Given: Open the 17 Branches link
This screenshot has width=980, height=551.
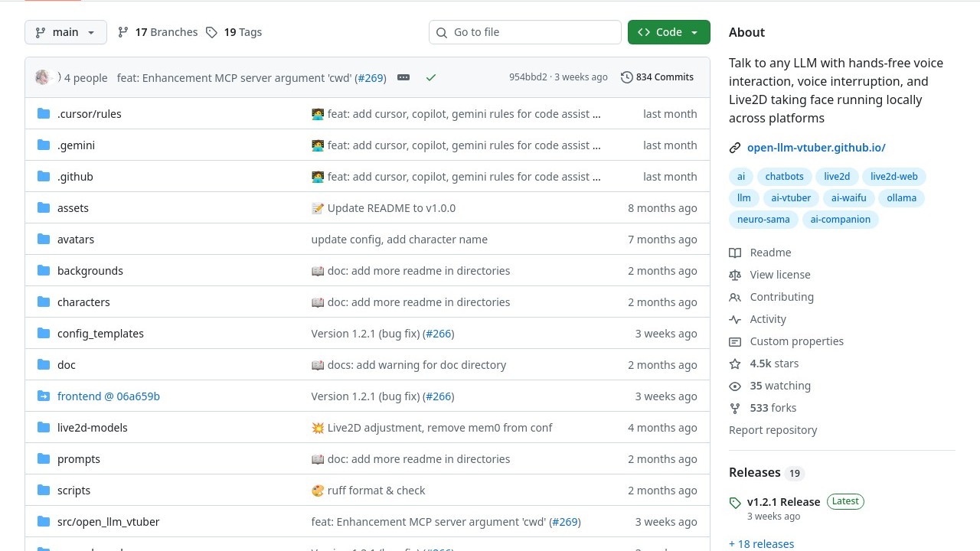Looking at the screenshot, I should (158, 32).
